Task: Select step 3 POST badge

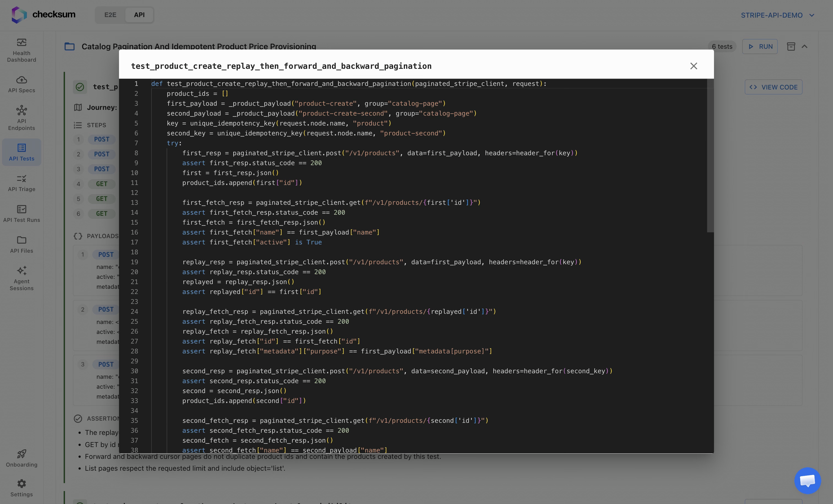Action: [102, 169]
